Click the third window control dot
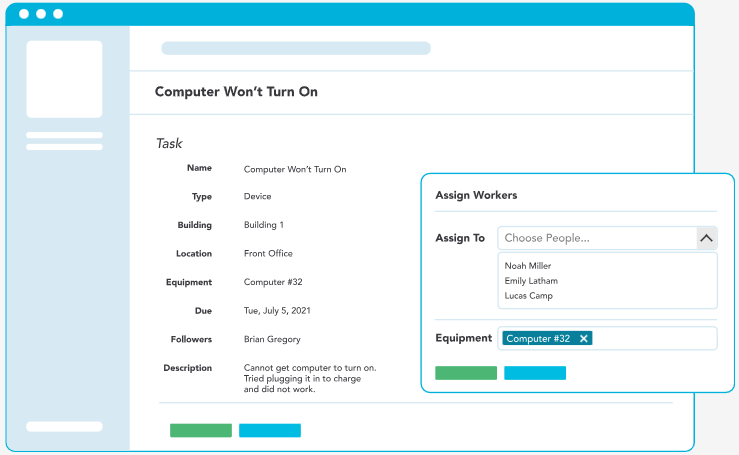The width and height of the screenshot is (739, 455). tap(58, 14)
